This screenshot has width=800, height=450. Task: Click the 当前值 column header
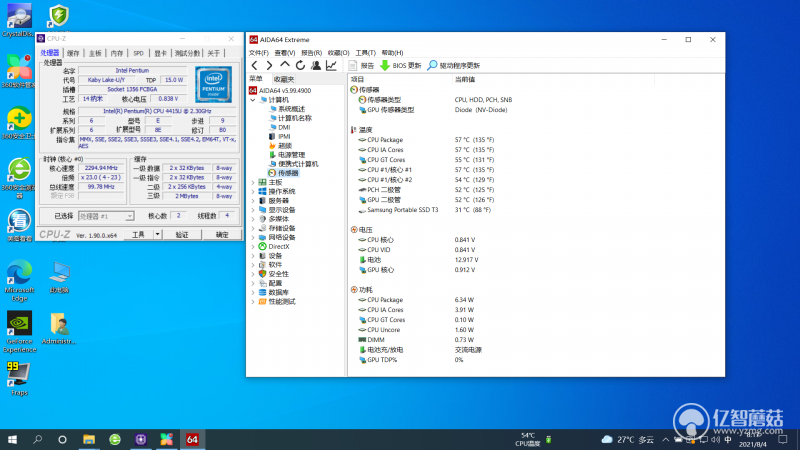tap(465, 80)
